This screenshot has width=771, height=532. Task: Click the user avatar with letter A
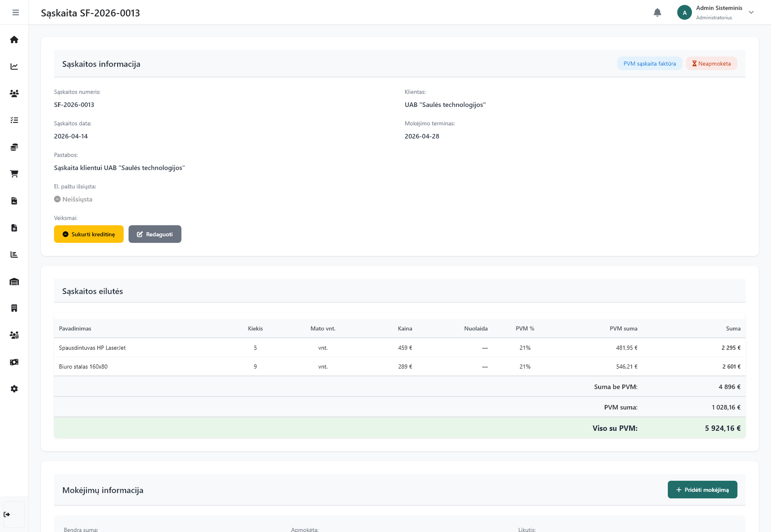click(684, 13)
